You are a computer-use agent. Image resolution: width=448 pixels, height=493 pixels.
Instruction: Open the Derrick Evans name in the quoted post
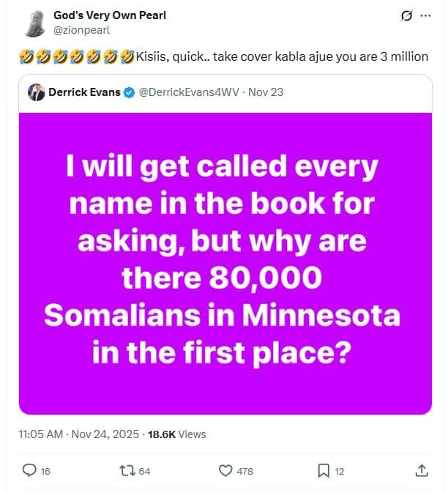84,93
